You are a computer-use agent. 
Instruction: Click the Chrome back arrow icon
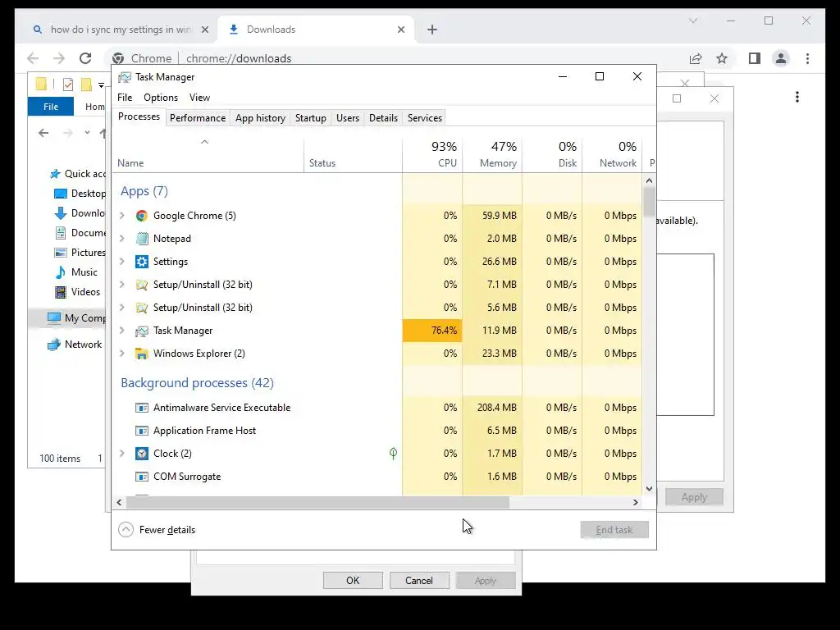33,58
